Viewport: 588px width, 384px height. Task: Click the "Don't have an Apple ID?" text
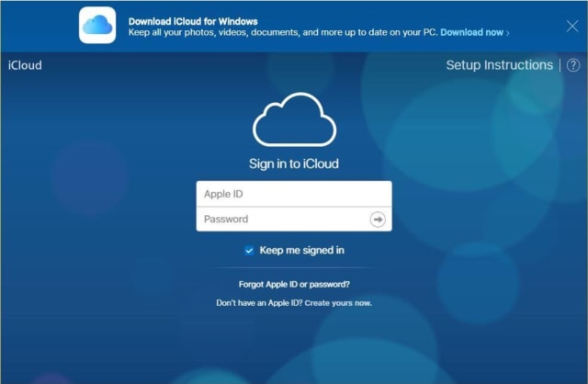[x=259, y=303]
